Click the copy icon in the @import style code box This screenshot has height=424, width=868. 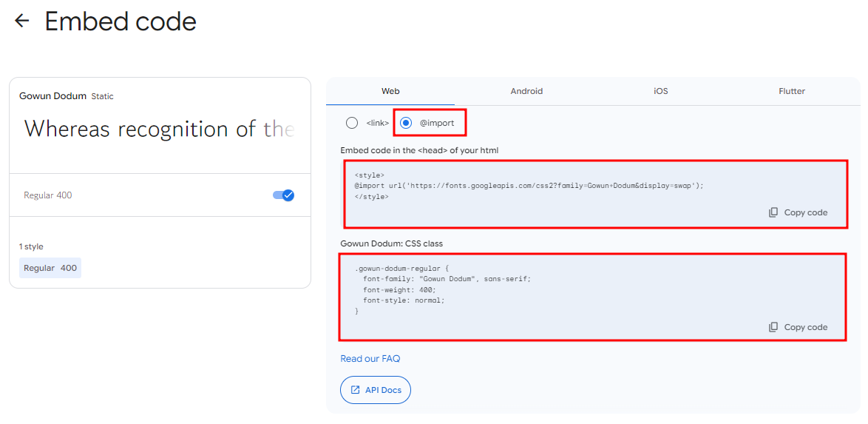coord(774,212)
